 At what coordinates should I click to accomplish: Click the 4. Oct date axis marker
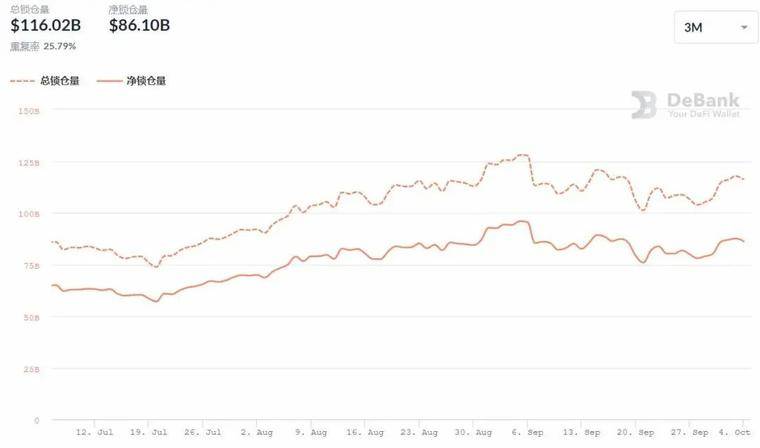(x=734, y=432)
